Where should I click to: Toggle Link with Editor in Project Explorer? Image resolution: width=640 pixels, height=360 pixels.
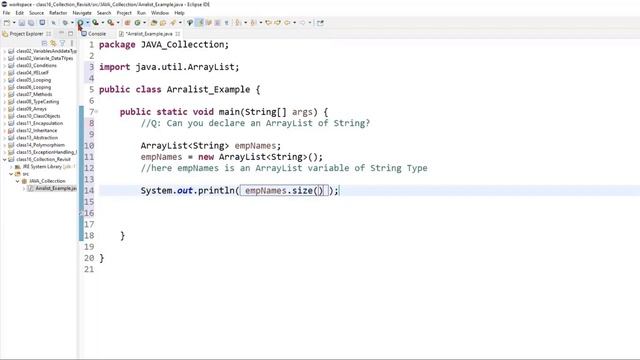pyautogui.click(x=53, y=43)
